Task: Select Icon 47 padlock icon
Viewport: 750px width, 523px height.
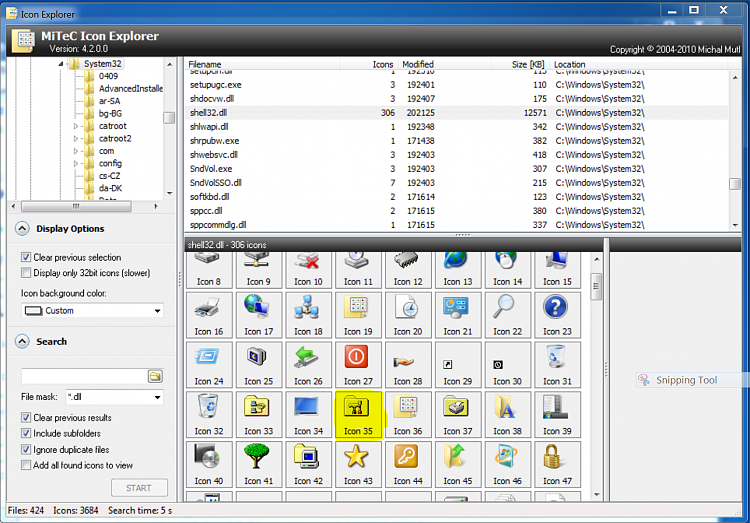Action: [x=557, y=464]
